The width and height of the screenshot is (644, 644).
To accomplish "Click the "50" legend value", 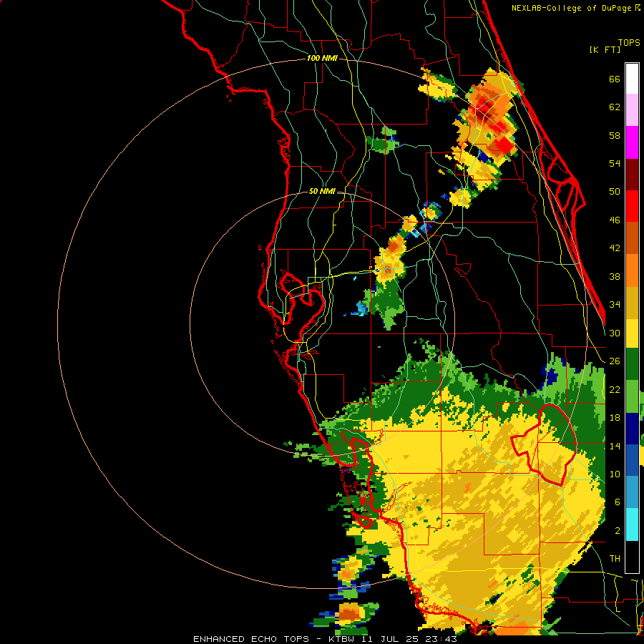I will 615,191.
